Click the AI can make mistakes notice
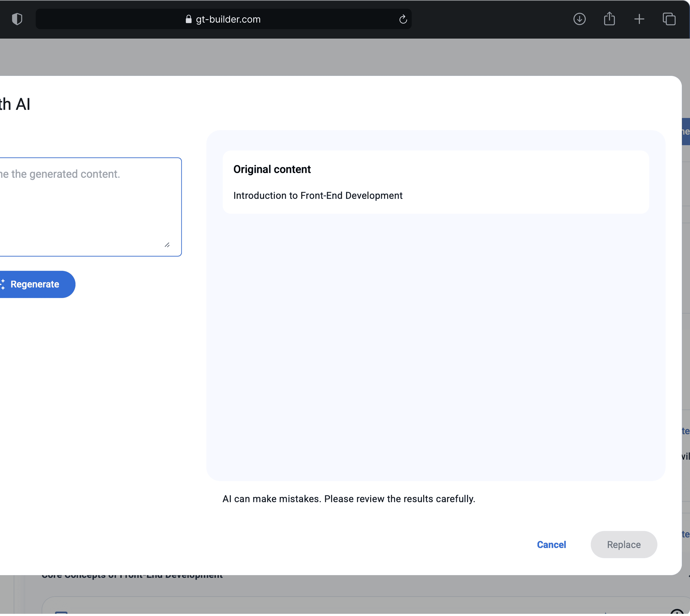Viewport: 690px width, 616px height. [x=349, y=499]
